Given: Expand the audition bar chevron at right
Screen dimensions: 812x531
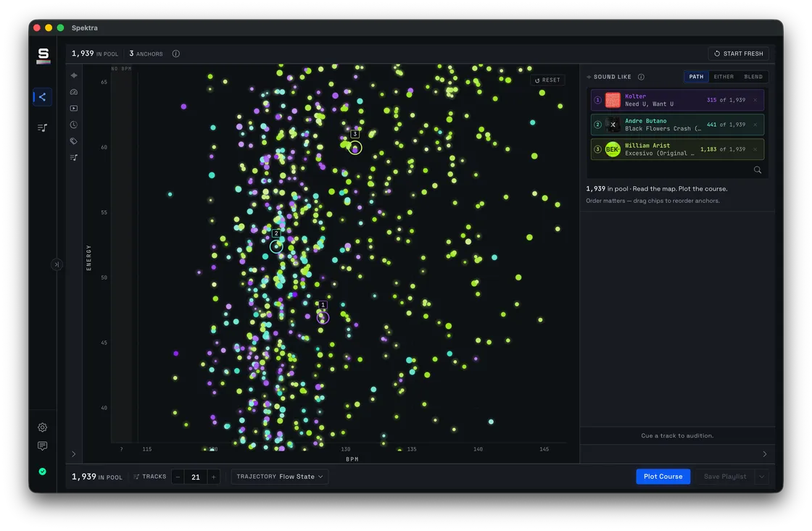Looking at the screenshot, I should tap(765, 454).
